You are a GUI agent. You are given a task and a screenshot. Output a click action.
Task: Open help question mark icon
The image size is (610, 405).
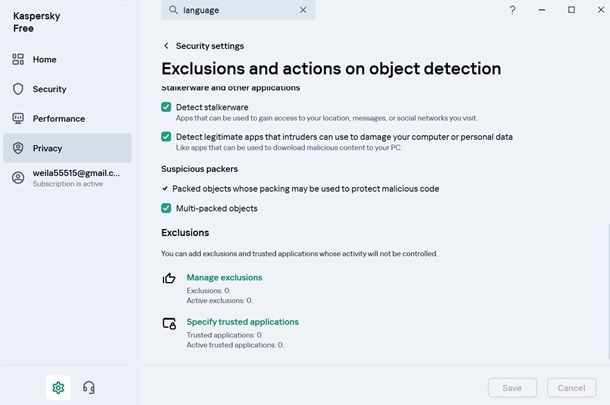(512, 10)
